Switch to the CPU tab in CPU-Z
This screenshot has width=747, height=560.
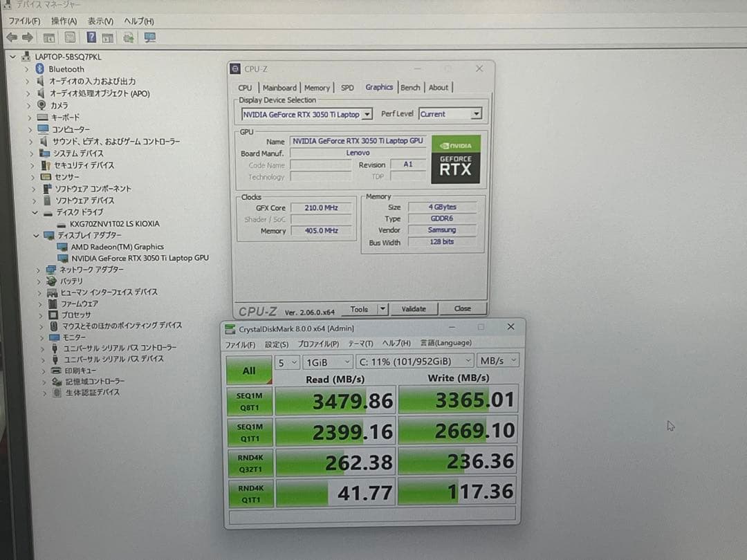(x=244, y=88)
